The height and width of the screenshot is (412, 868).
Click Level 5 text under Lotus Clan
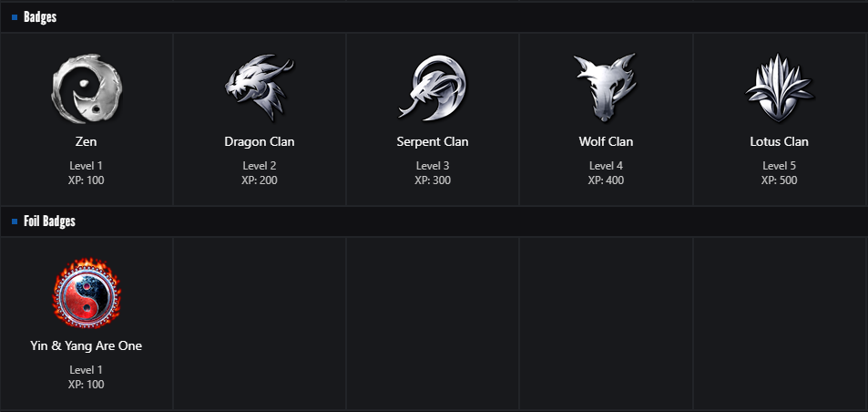tap(779, 166)
